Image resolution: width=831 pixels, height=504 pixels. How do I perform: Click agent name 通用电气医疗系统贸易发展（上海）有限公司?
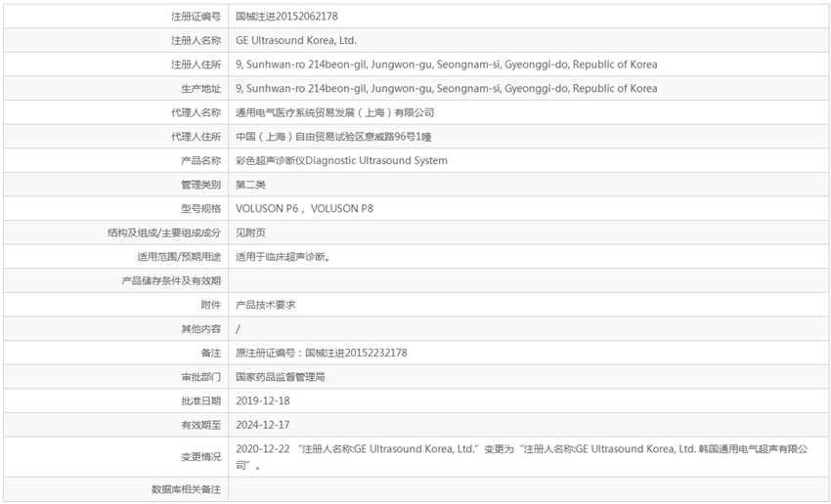click(335, 112)
